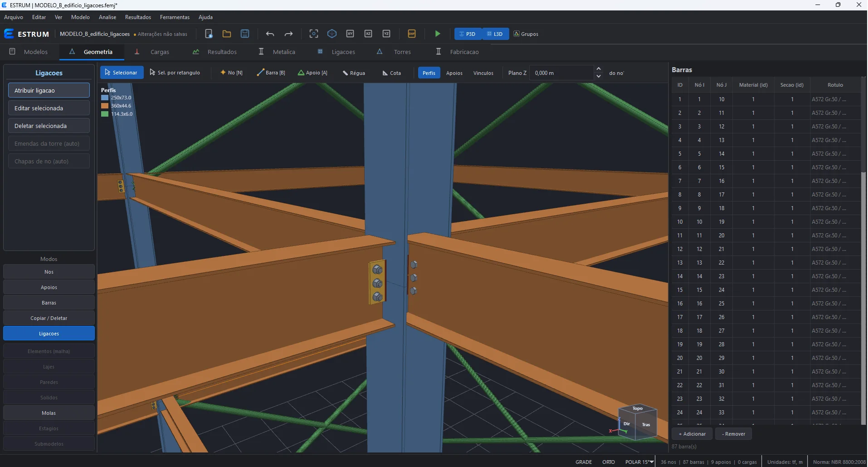Click the blue 250x73.0 profile swatch
The height and width of the screenshot is (467, 868).
(x=105, y=98)
